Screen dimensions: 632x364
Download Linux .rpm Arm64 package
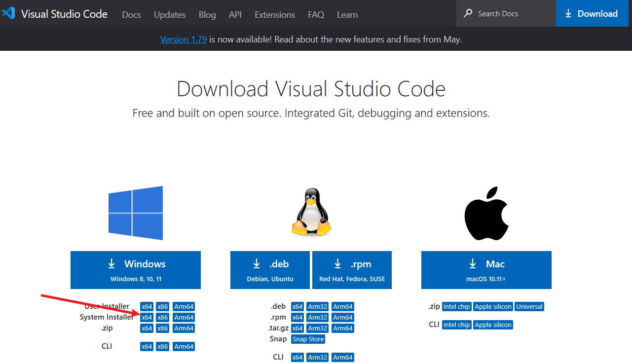tap(343, 317)
